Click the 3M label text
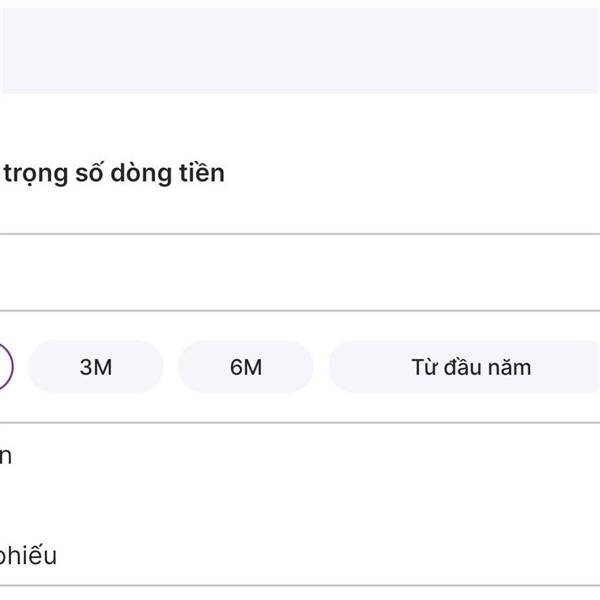The height and width of the screenshot is (600, 600). 96,367
